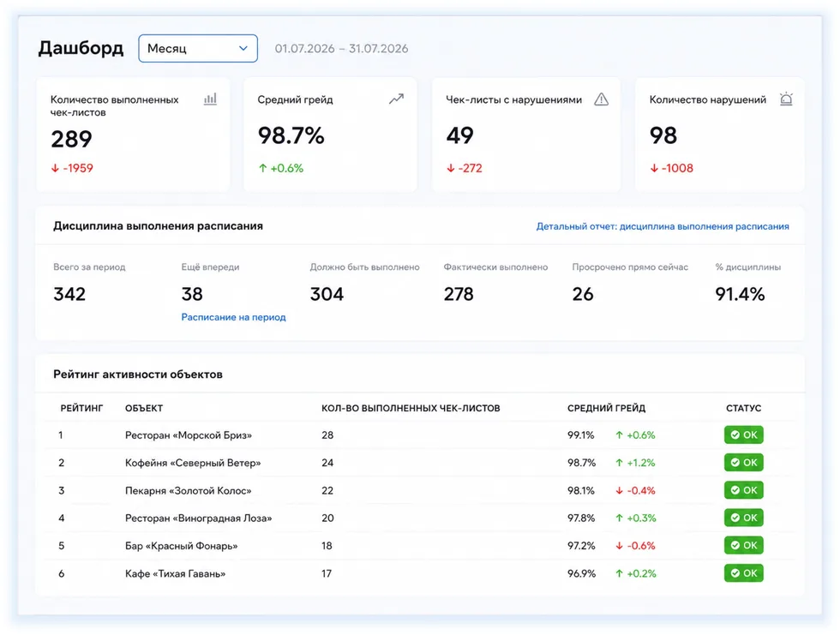Select the Кофейня «Северный Ветер» row name
The image size is (840, 635).
(193, 463)
